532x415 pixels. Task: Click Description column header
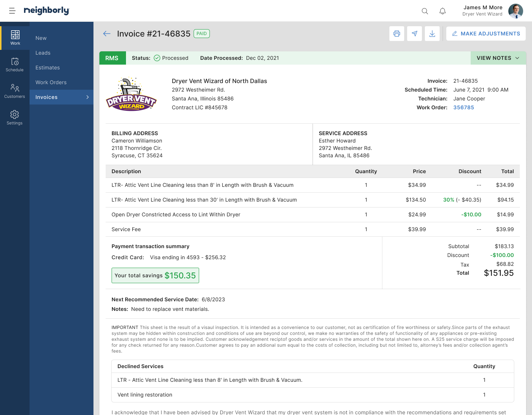click(x=126, y=171)
